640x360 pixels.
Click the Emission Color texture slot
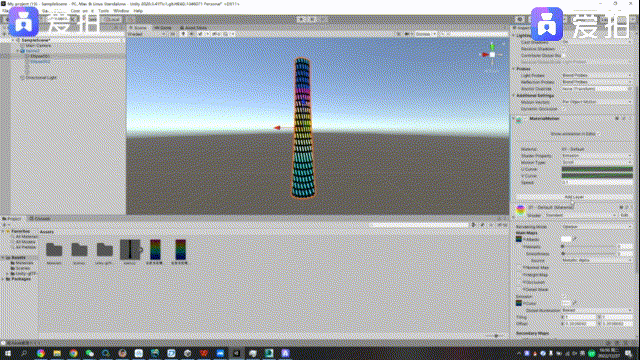(519, 303)
